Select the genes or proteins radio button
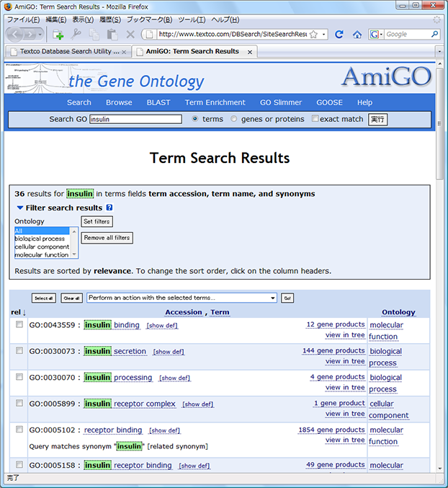This screenshot has width=448, height=488. click(x=233, y=119)
